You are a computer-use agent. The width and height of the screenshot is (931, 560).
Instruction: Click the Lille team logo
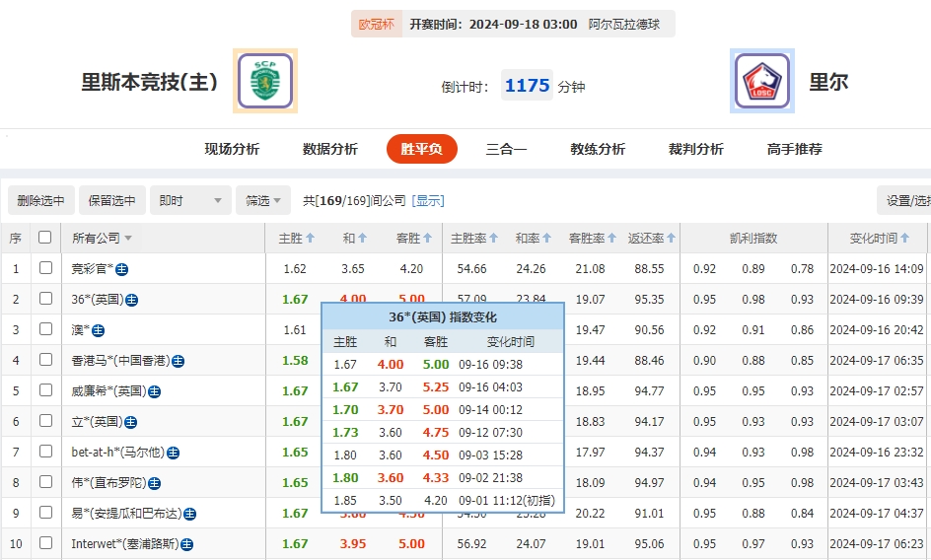pos(762,81)
